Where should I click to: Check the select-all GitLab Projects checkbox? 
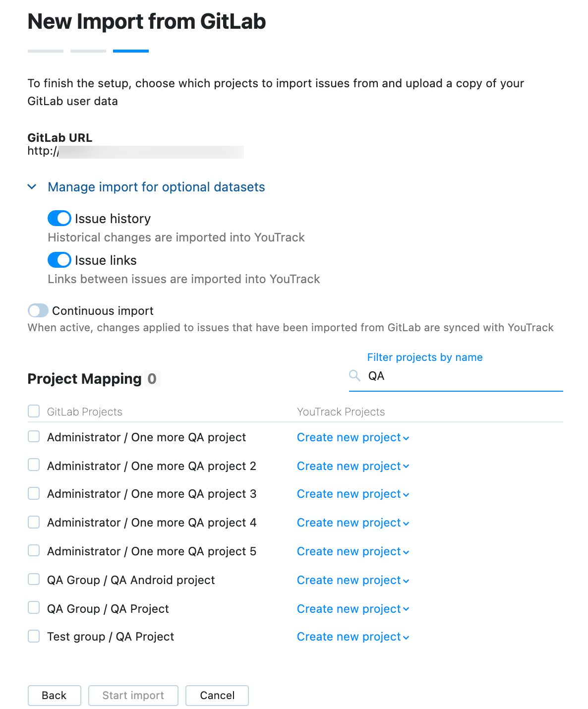pos(33,411)
